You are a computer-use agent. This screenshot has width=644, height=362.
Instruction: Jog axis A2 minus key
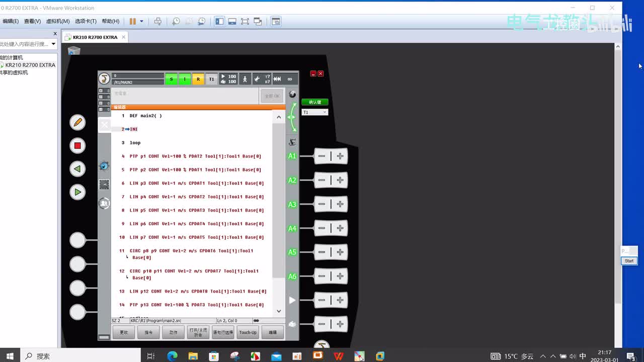[x=322, y=180]
